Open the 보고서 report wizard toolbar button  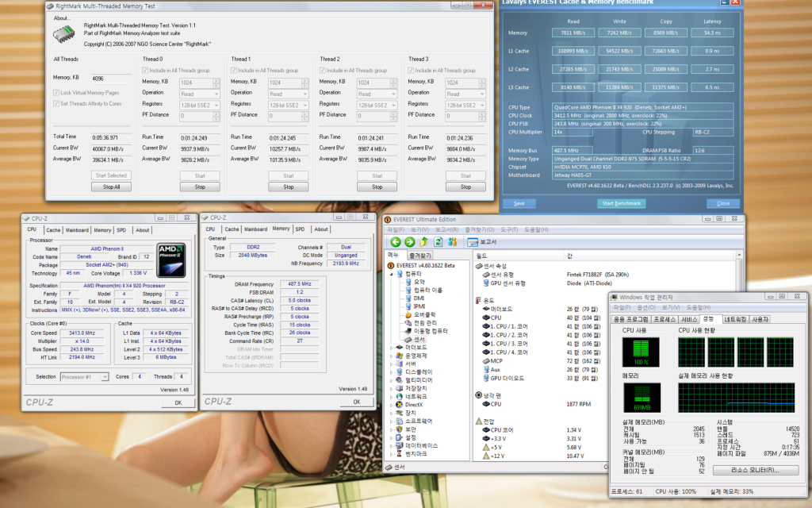(x=482, y=242)
